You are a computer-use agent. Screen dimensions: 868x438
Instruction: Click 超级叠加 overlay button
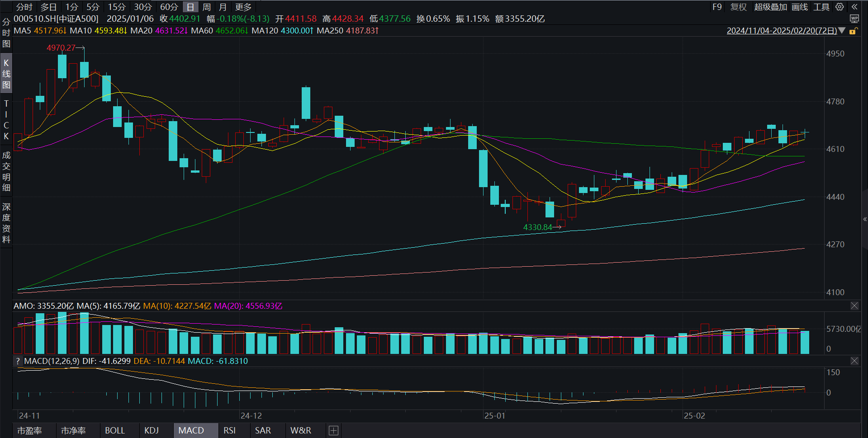click(x=770, y=7)
